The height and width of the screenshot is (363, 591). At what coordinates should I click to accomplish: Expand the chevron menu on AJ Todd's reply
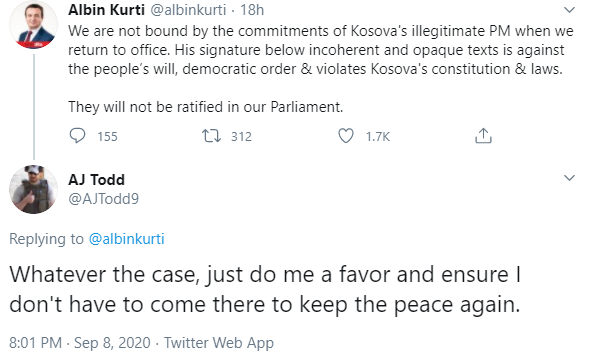click(x=569, y=178)
